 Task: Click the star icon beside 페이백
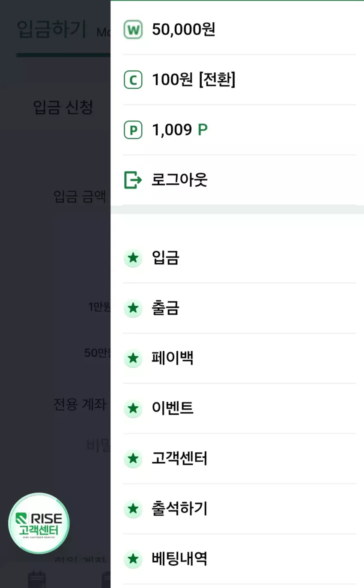133,358
